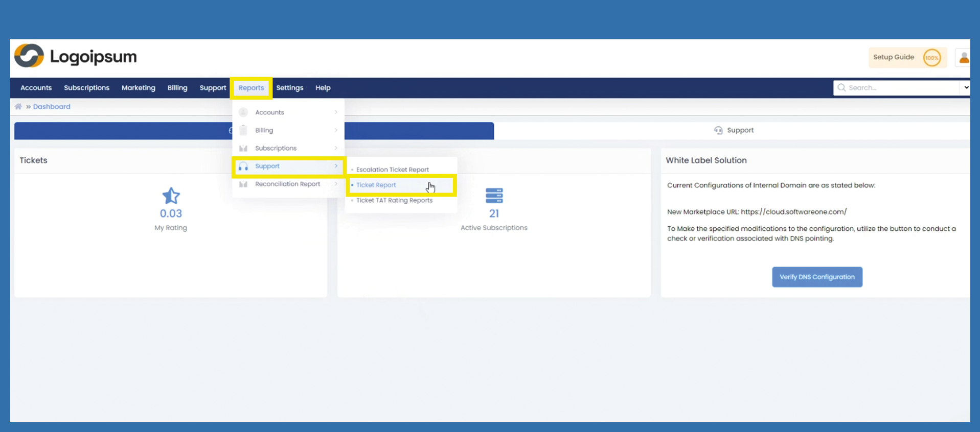The width and height of the screenshot is (980, 432).
Task: Choose Escalation Ticket Report
Action: (x=392, y=170)
